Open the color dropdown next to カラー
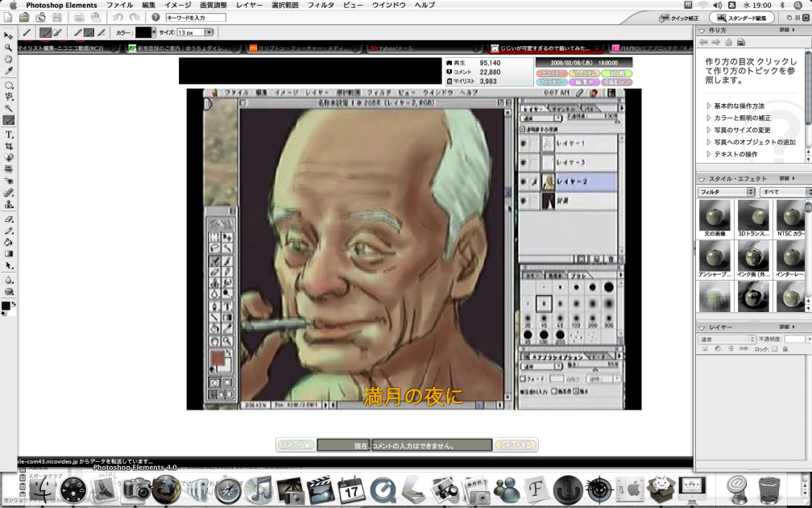 point(153,32)
